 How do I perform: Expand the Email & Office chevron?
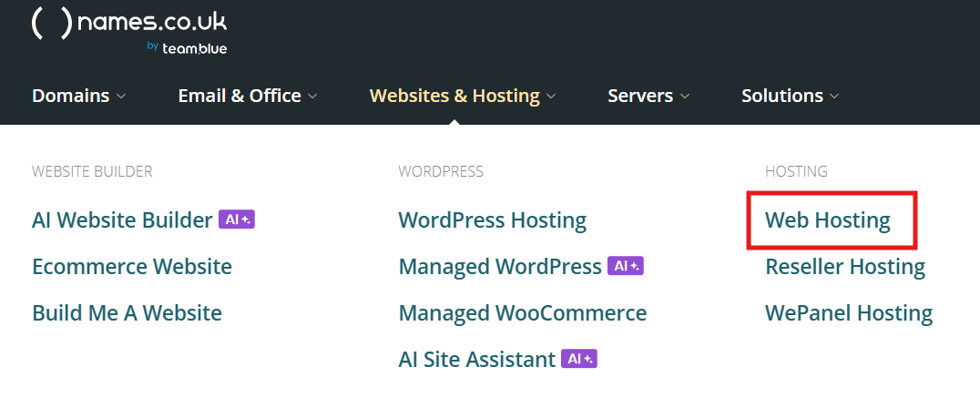312,97
